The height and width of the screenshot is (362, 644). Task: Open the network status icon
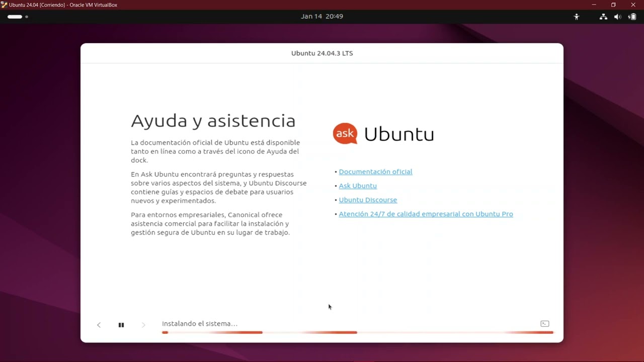pos(603,17)
